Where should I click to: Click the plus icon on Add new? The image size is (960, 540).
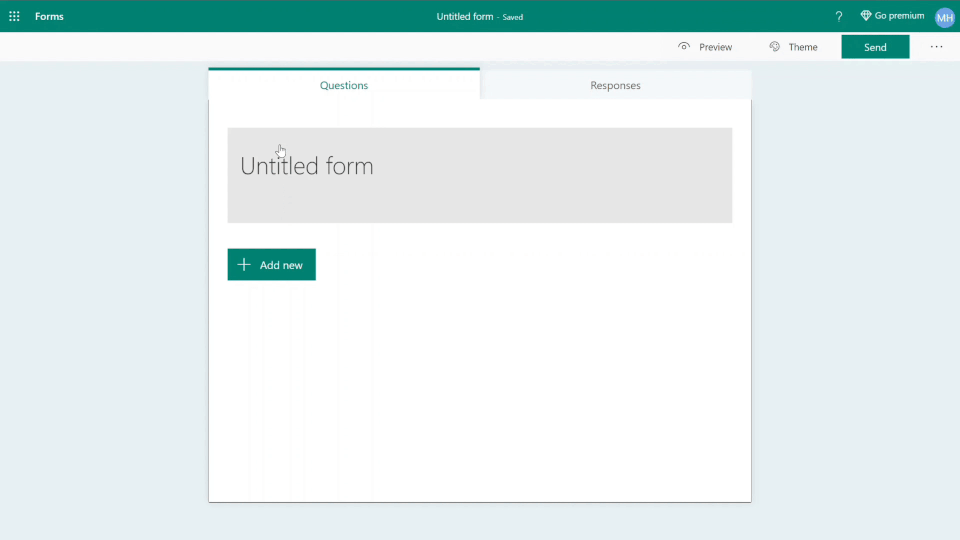tap(244, 265)
